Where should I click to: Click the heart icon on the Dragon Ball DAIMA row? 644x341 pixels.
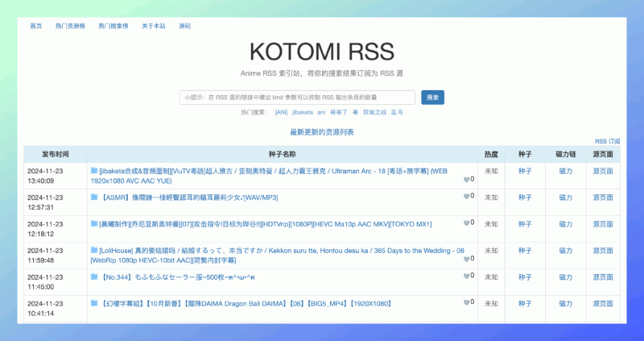tap(467, 302)
